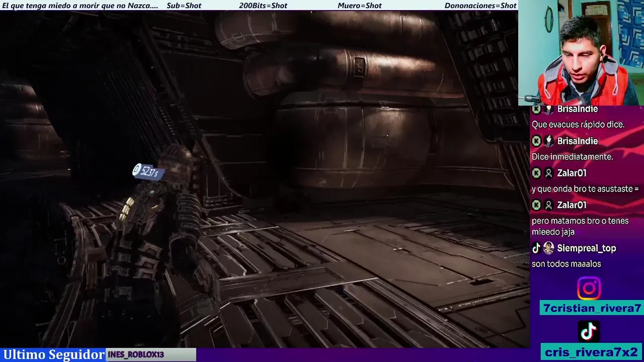Click the streamer webcam feed
The height and width of the screenshot is (362, 644).
pos(581,52)
